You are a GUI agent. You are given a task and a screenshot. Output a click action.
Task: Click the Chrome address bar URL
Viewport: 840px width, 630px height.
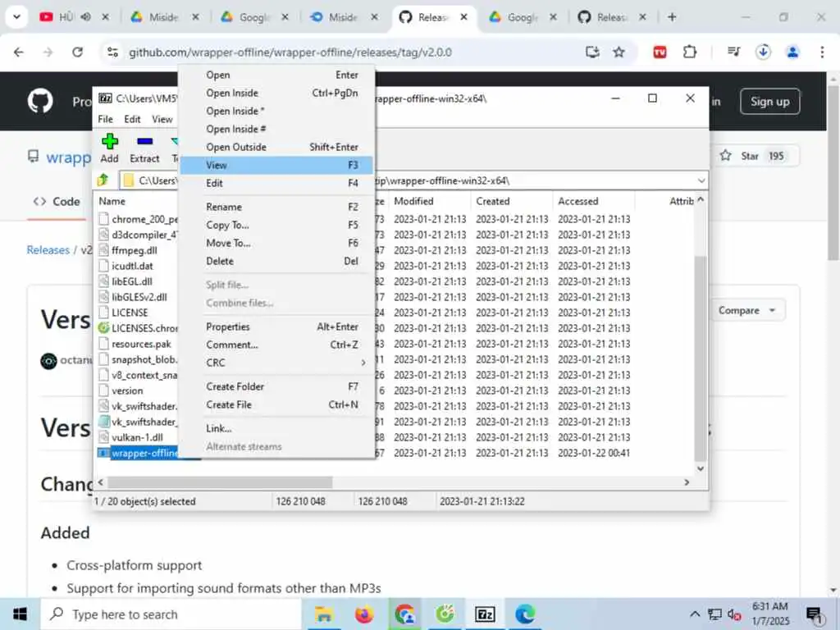(x=290, y=52)
